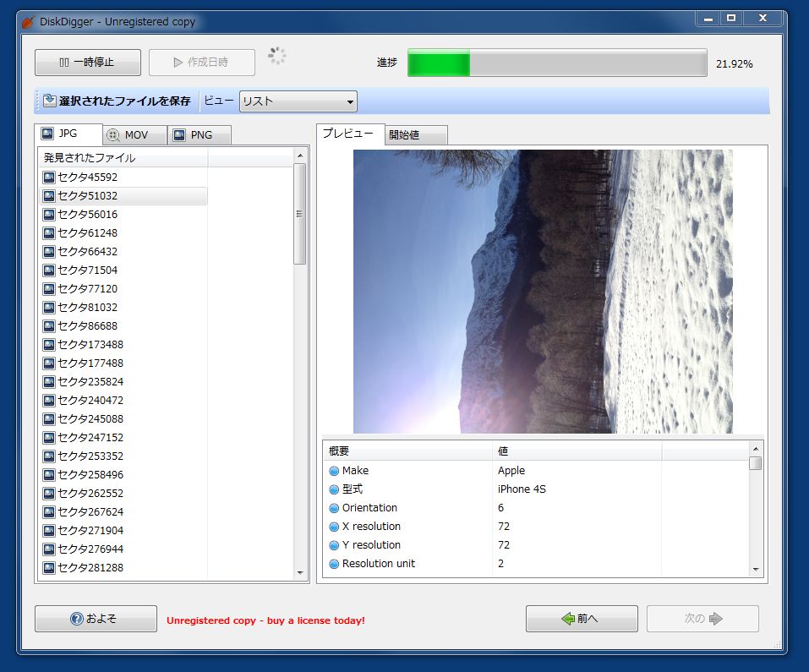
Task: Select file セクタ281288
Action: 123,568
